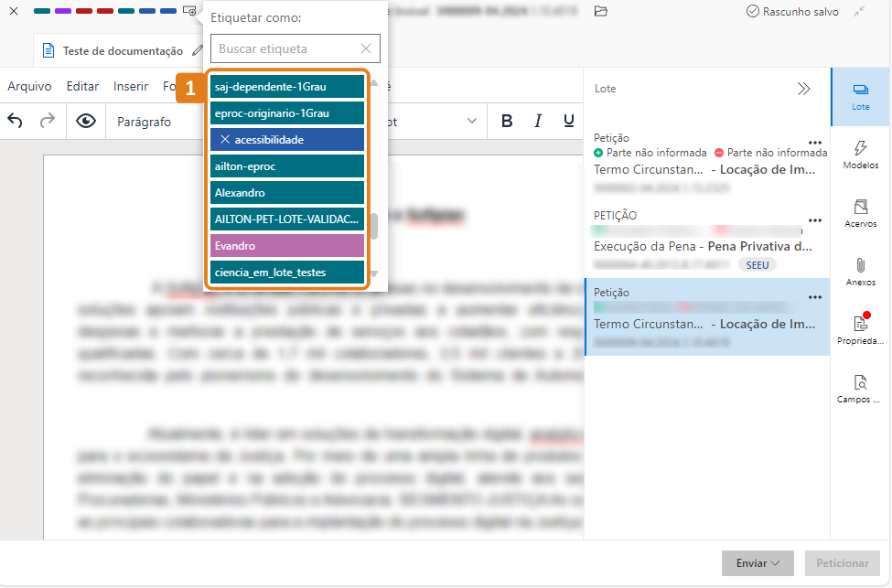Open the Modelos side panel
This screenshot has height=588, width=892.
tap(860, 155)
